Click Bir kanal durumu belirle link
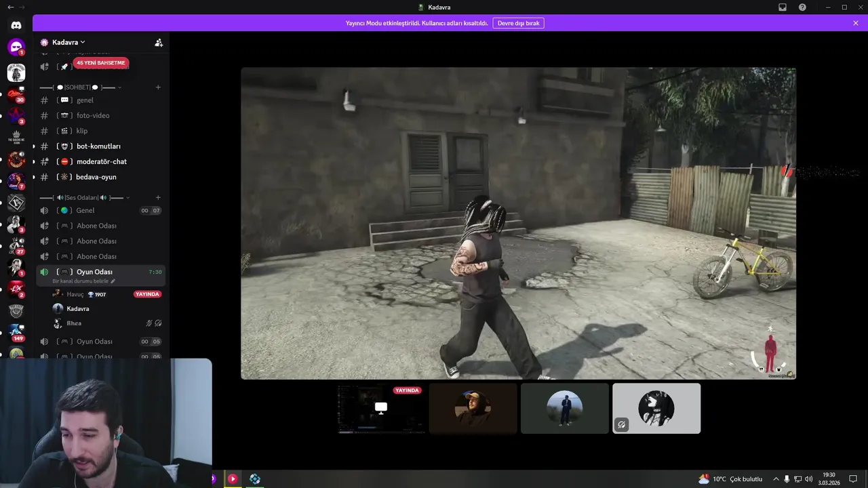 (83, 281)
